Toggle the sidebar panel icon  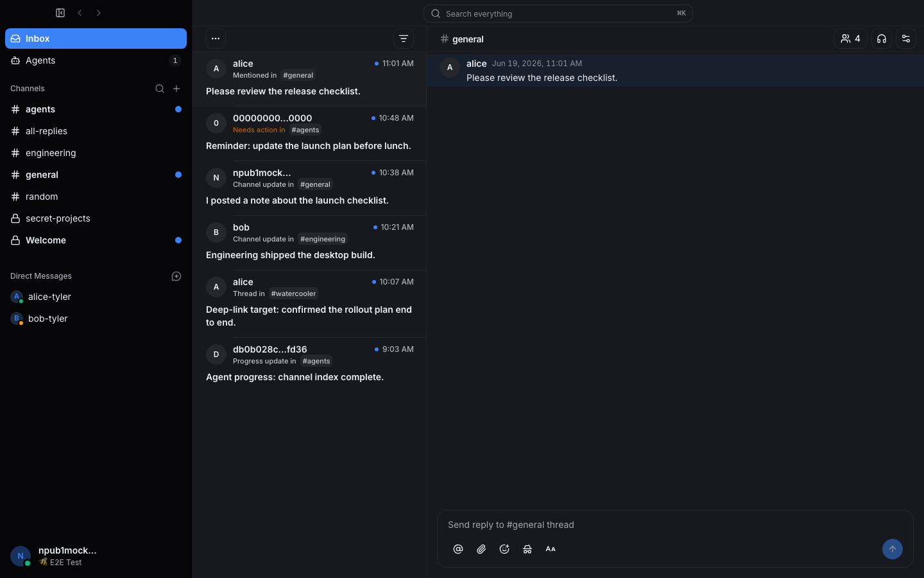pyautogui.click(x=60, y=13)
